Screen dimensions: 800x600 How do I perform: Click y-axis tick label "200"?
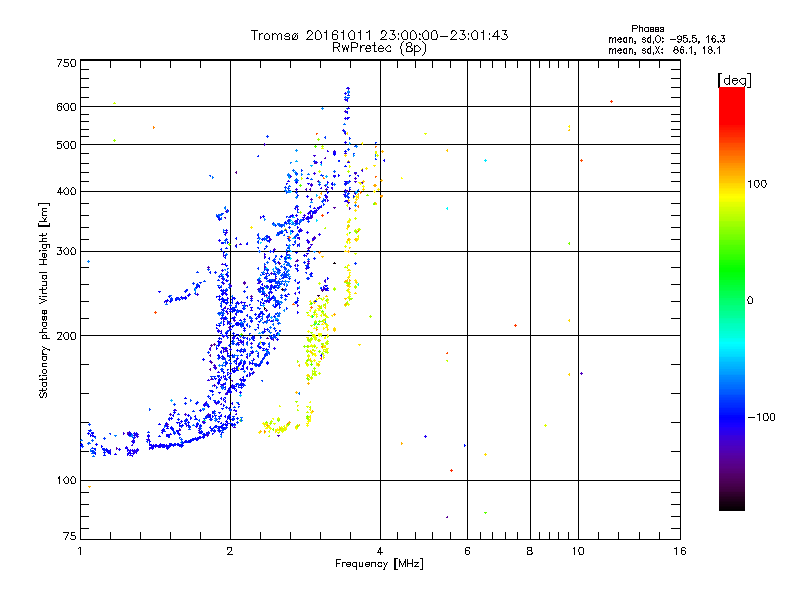pos(66,336)
